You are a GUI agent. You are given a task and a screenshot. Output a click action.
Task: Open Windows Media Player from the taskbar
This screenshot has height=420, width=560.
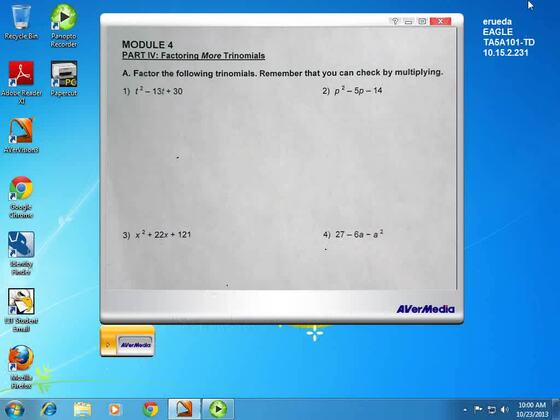tap(114, 409)
